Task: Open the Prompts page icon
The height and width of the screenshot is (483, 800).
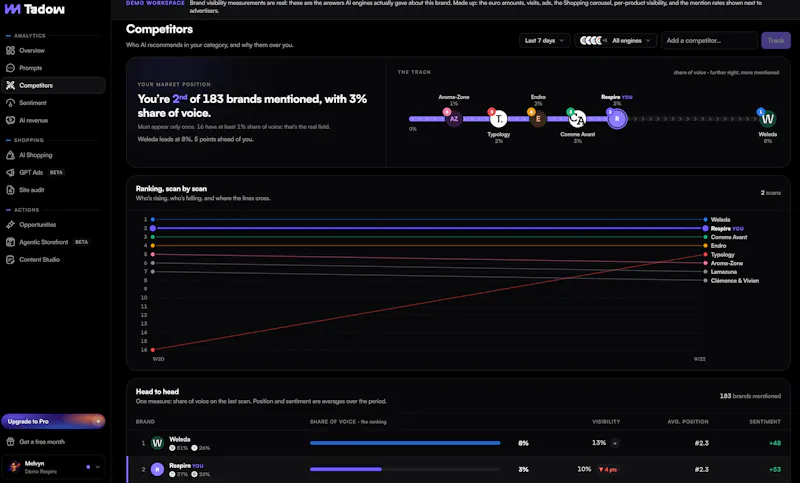Action: pyautogui.click(x=10, y=68)
